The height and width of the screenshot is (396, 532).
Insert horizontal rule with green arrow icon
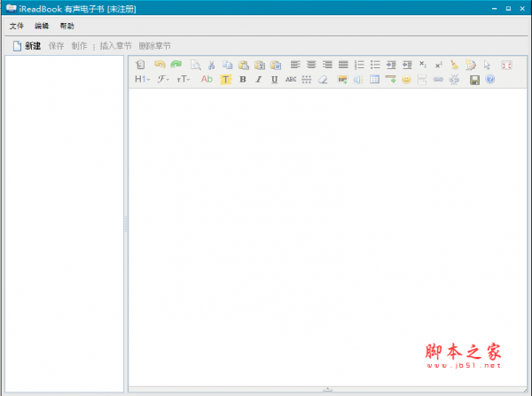point(390,80)
